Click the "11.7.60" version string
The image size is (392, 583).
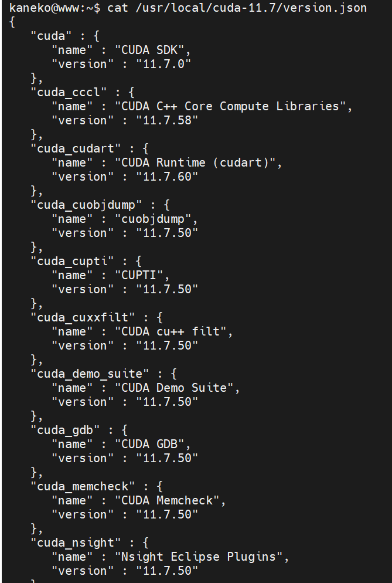tap(167, 177)
